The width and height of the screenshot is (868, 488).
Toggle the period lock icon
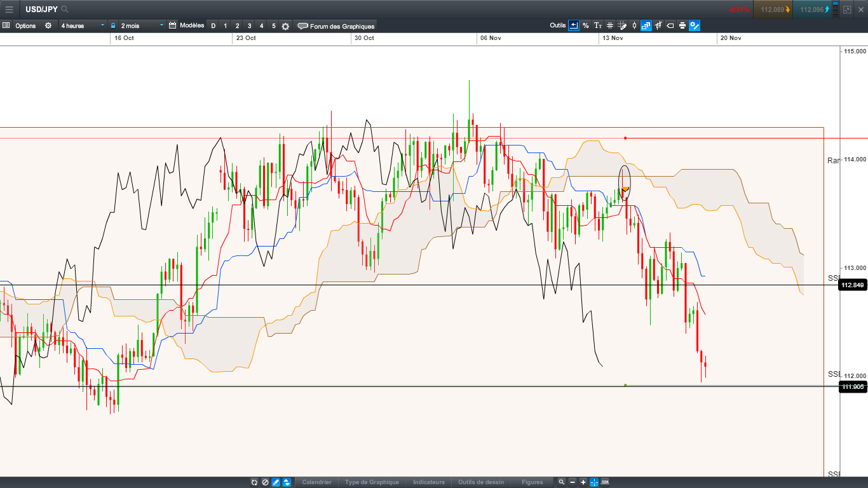coord(113,26)
